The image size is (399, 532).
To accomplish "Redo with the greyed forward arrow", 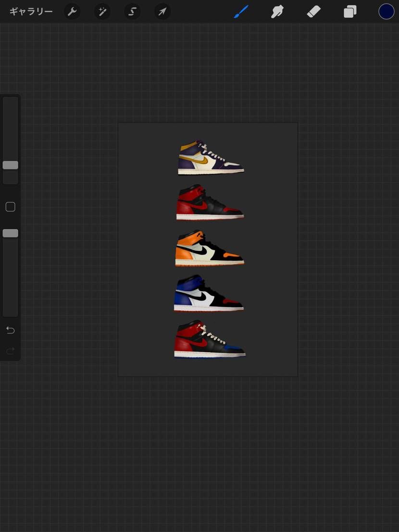I will (11, 351).
